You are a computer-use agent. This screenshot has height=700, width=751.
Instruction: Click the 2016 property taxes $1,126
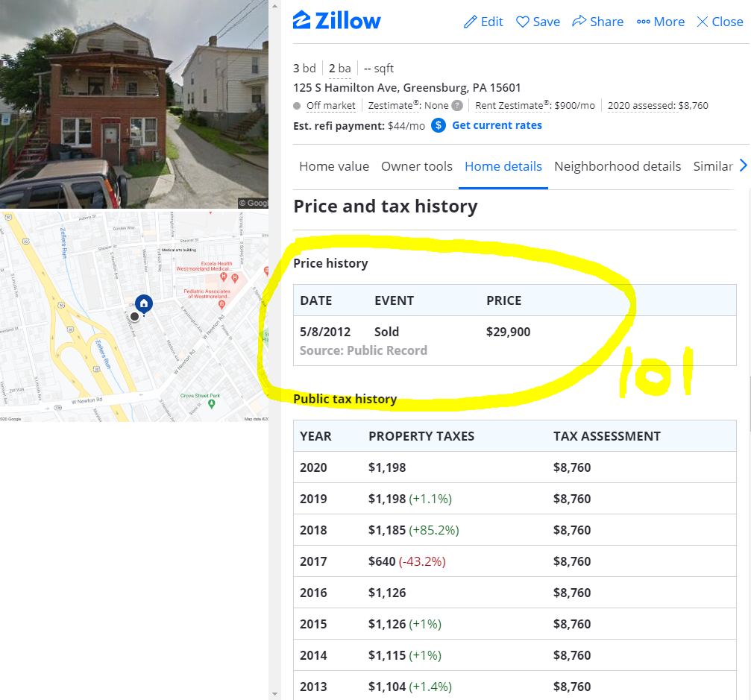pos(387,593)
